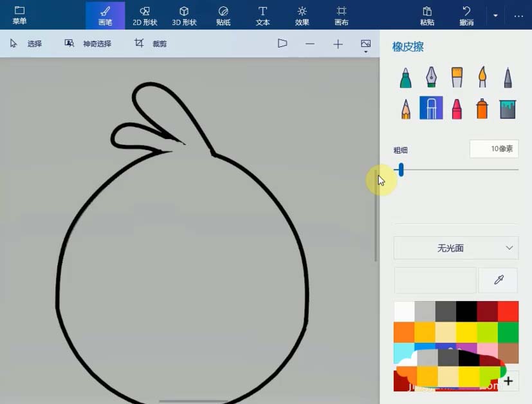Viewport: 532px width, 404px height.
Task: Pick the dark gray color swatch
Action: (446, 311)
